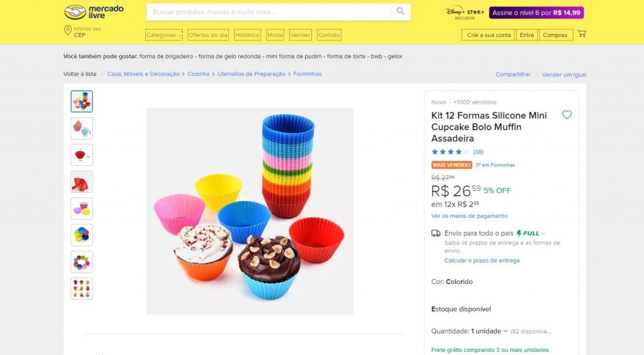Add product to favorites with heart icon

567,115
